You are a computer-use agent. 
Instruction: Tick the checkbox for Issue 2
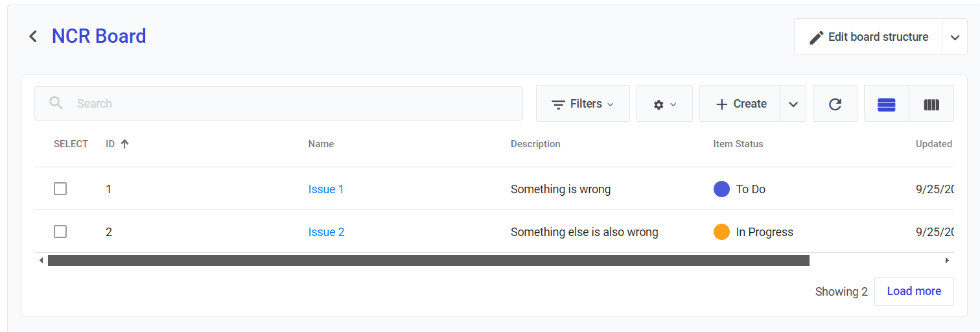click(x=60, y=231)
